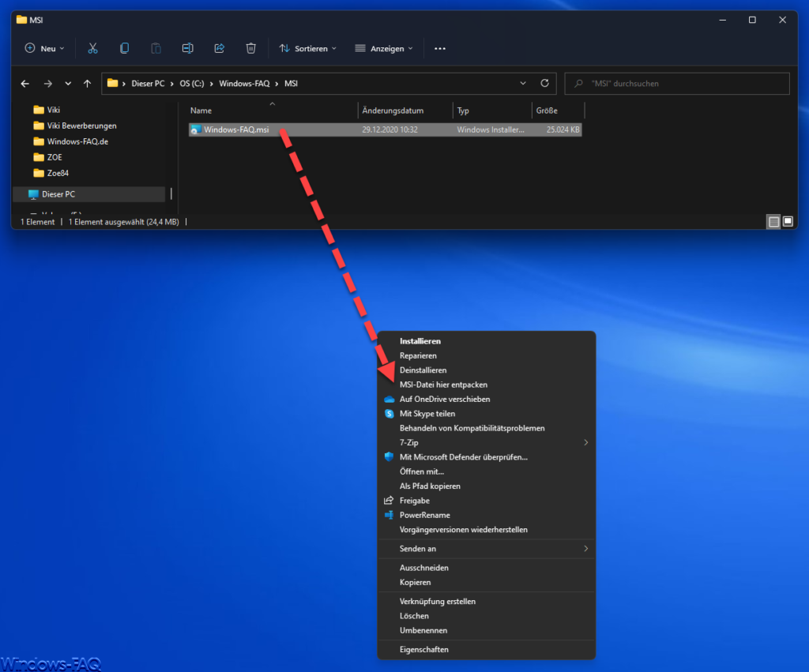Click the Share icon in Explorer toolbar

220,48
